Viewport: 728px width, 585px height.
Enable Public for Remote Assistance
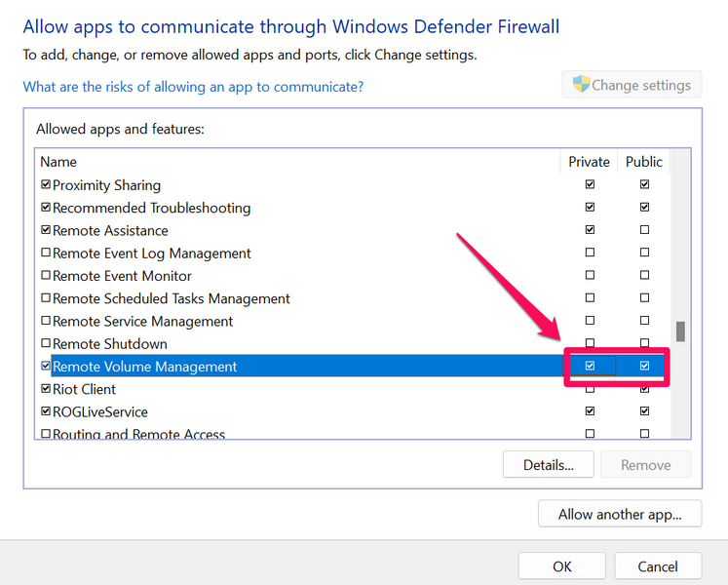pyautogui.click(x=644, y=230)
